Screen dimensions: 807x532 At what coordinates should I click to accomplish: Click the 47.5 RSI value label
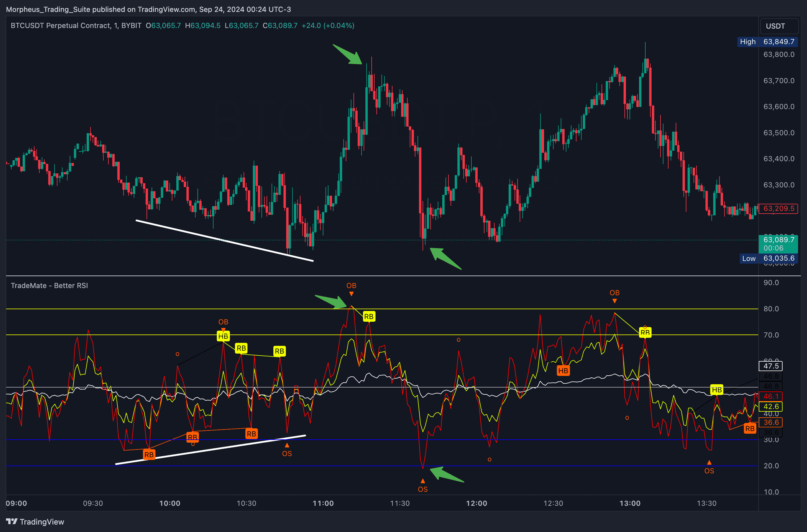[771, 366]
